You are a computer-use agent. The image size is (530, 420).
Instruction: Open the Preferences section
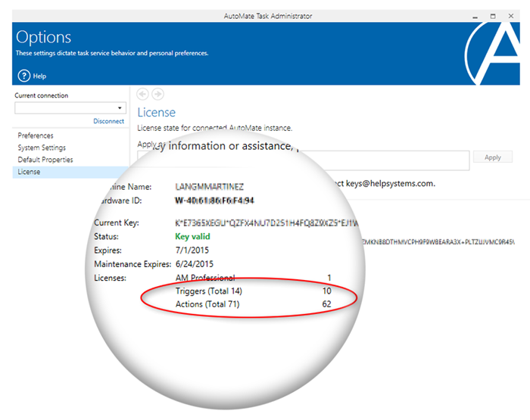pos(36,135)
